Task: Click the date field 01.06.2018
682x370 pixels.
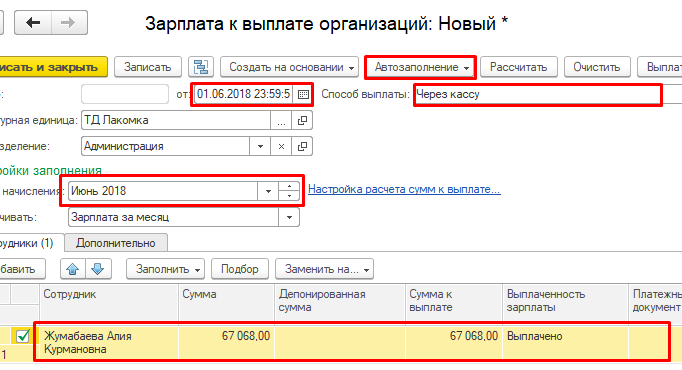Action: click(x=244, y=94)
